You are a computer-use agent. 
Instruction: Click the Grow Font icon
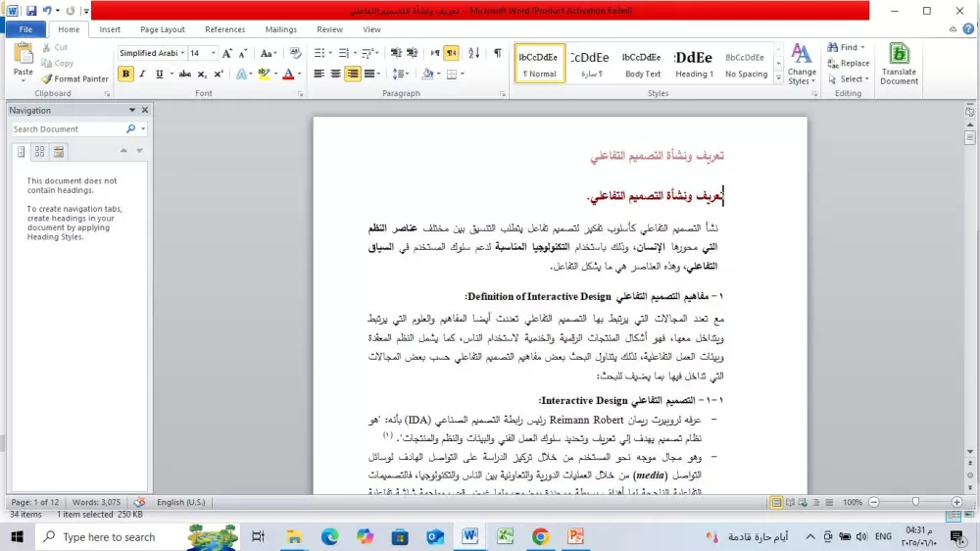227,53
